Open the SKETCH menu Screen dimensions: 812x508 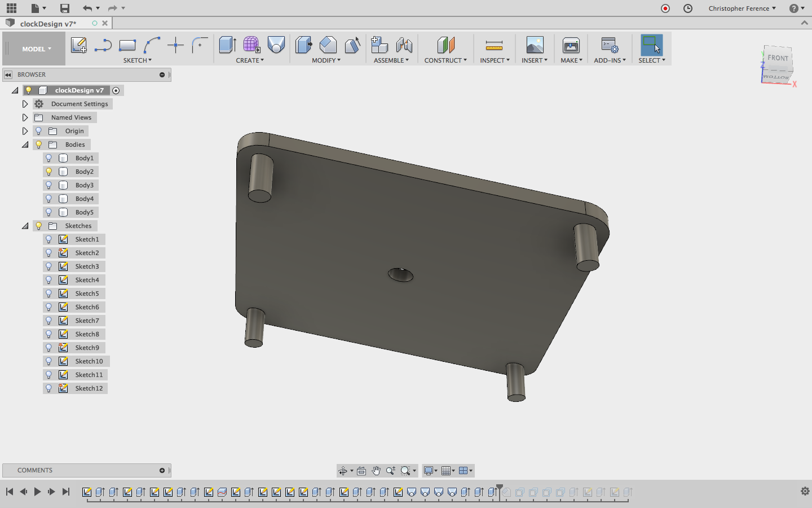pos(138,60)
